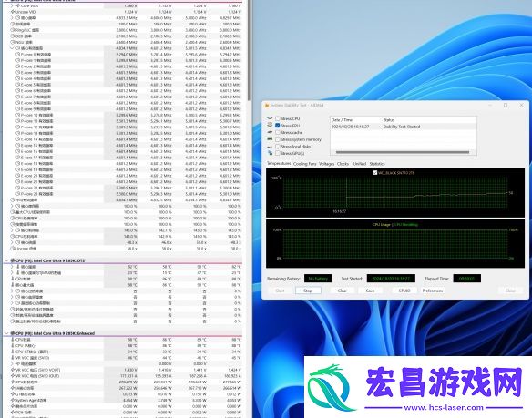Enable the Stress GPU(s) checkbox
Image resolution: width=532 pixels, height=418 pixels.
tap(278, 153)
